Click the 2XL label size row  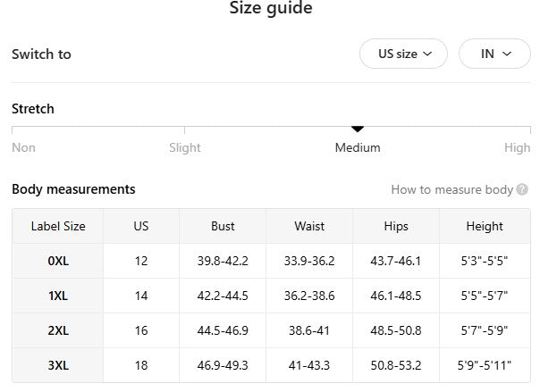click(x=58, y=330)
